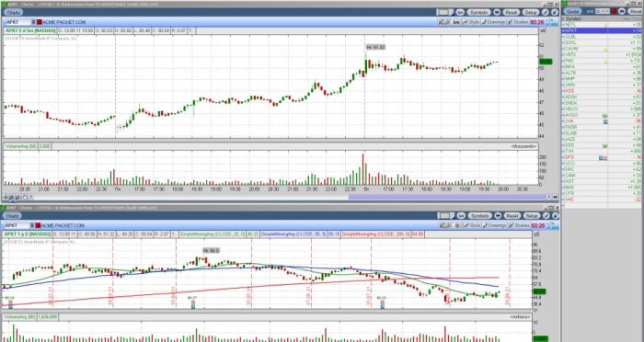Click the link icon left of lower Symbols button
Image resolution: width=644 pixels, height=342 pixels.
(461, 216)
